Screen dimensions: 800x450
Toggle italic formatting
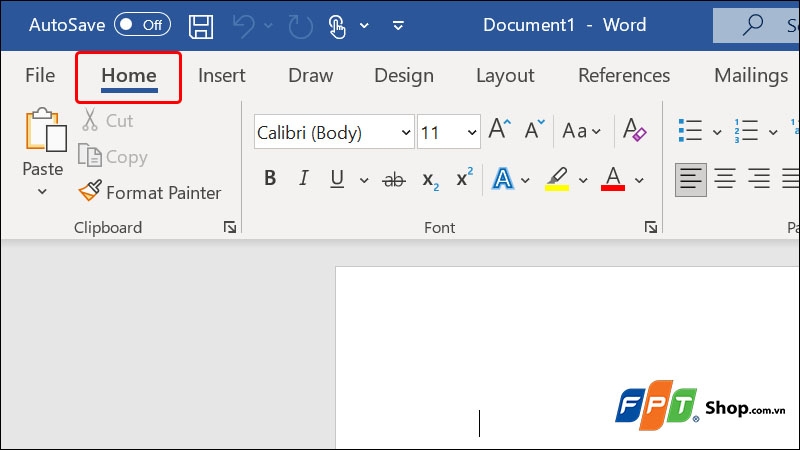(x=304, y=180)
